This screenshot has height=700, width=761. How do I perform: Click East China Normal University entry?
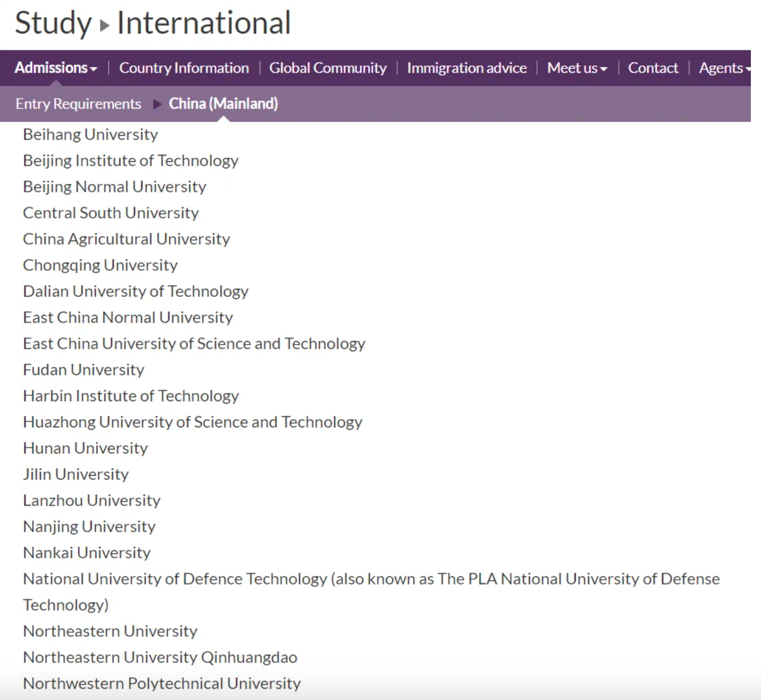[127, 317]
